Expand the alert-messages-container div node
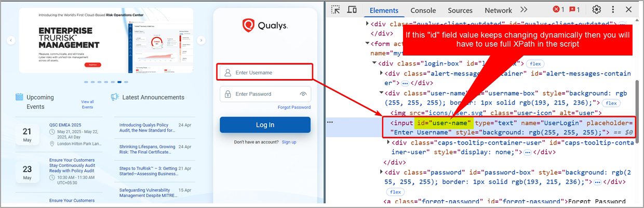 [x=382, y=73]
